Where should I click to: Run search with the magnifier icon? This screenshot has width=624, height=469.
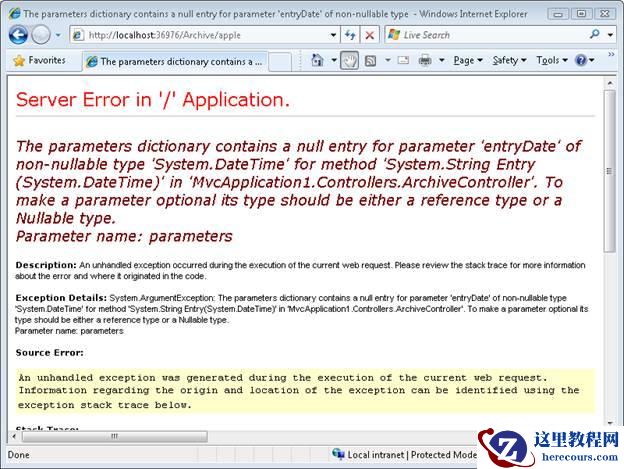click(x=595, y=35)
